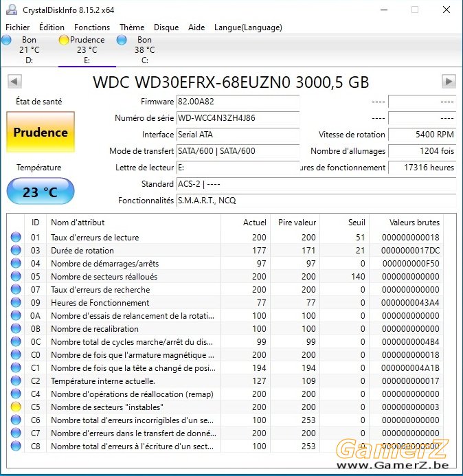Open the Thème menu

coord(132,27)
